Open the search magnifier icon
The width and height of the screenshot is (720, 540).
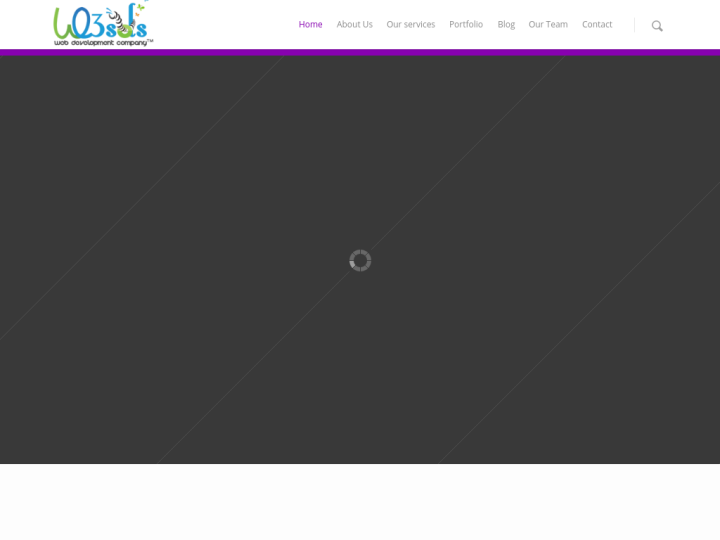pos(657,26)
